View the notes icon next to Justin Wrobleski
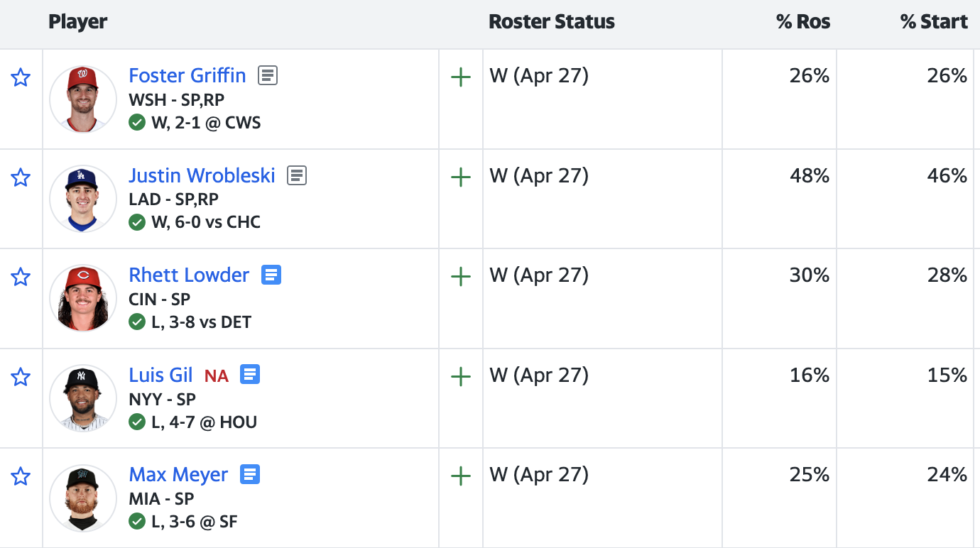Image resolution: width=980 pixels, height=548 pixels. 297,175
